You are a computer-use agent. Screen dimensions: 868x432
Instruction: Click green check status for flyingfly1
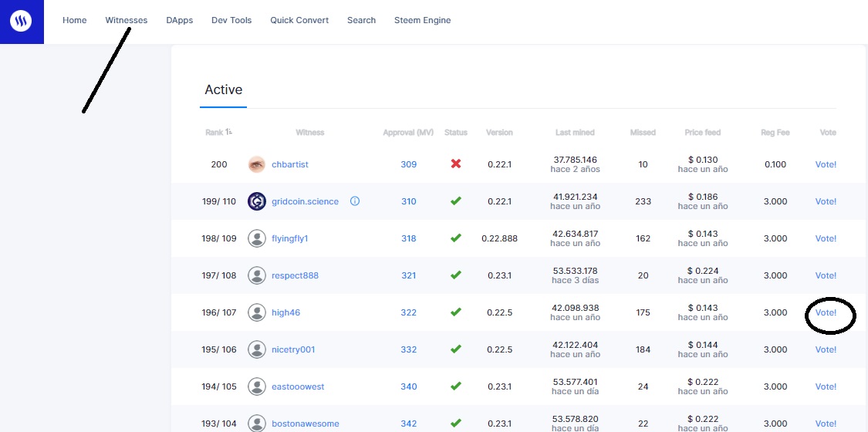[x=455, y=238]
